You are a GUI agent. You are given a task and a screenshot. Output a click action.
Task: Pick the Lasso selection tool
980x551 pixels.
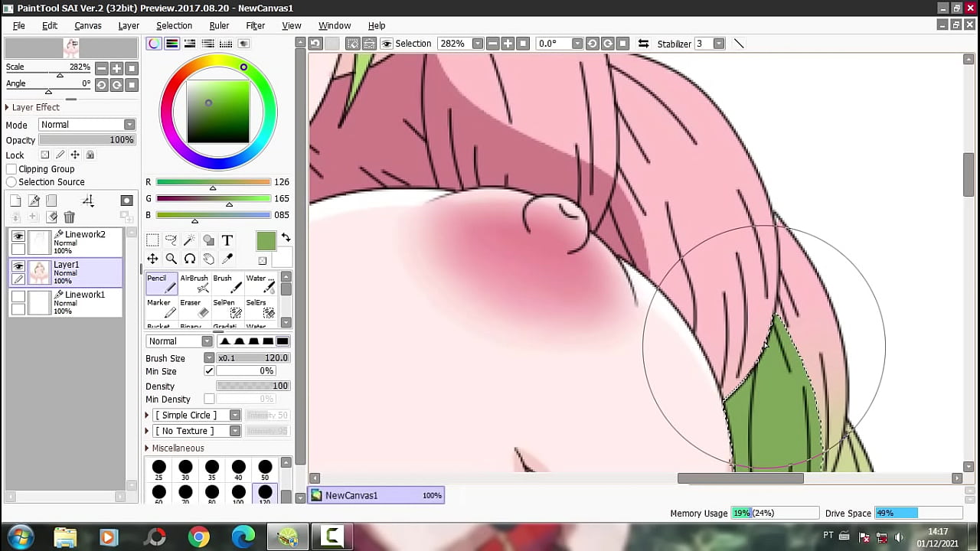171,240
